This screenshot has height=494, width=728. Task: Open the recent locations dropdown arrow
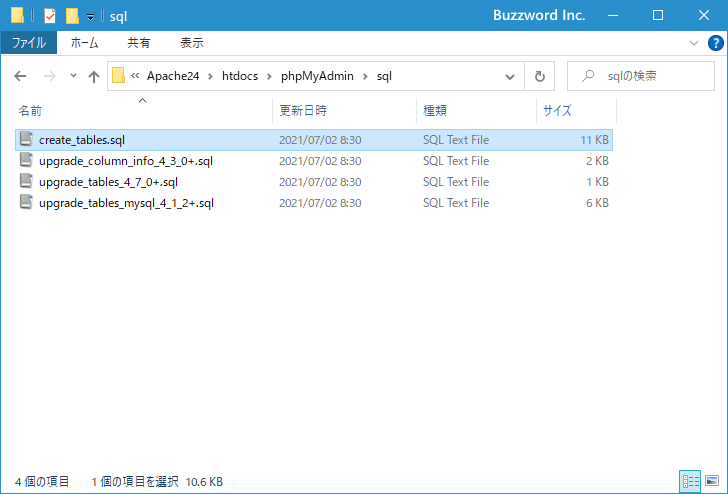click(73, 76)
